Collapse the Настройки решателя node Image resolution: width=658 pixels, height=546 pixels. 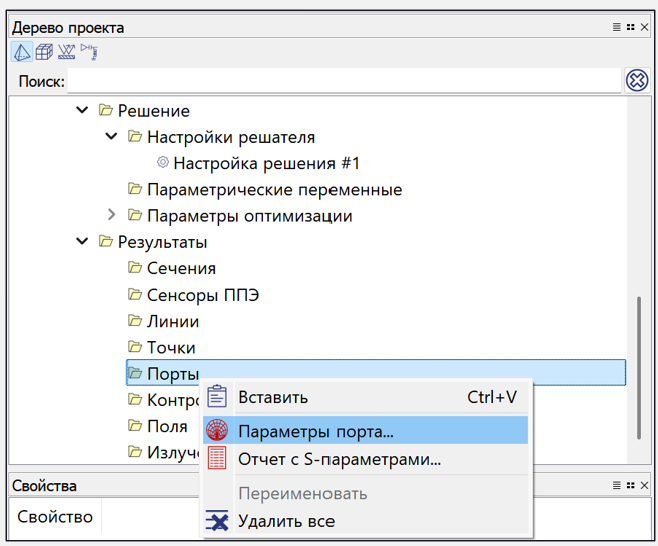point(111,137)
